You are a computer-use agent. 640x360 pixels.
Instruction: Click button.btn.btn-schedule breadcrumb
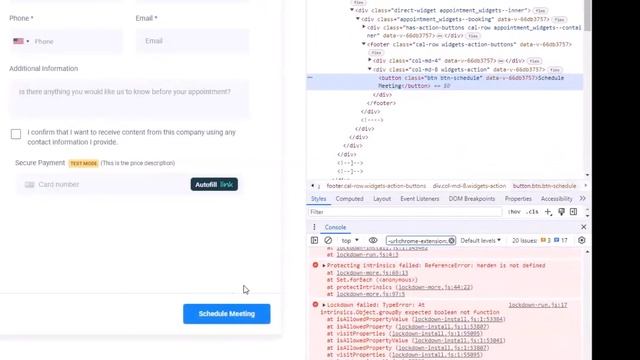(x=544, y=186)
